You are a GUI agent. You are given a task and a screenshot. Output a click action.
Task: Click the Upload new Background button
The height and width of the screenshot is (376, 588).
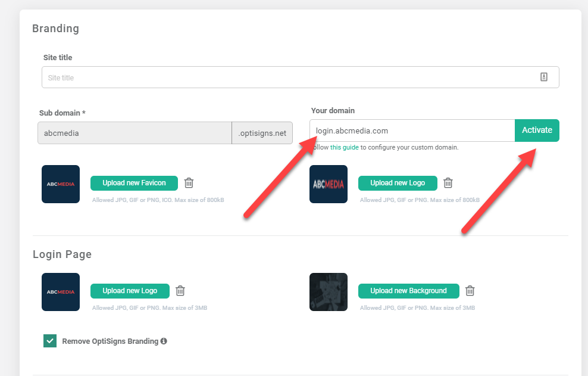coord(408,291)
